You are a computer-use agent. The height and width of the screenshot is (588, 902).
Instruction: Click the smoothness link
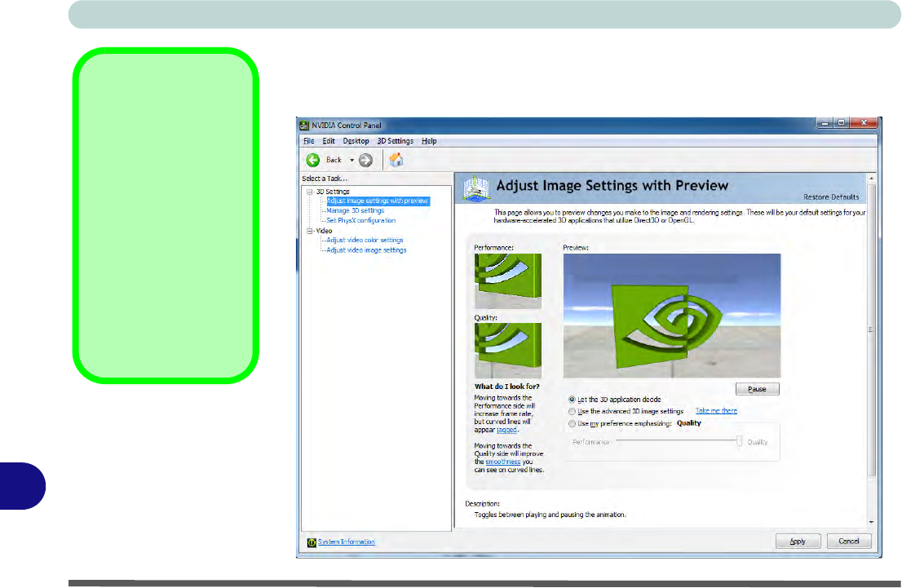[502, 462]
